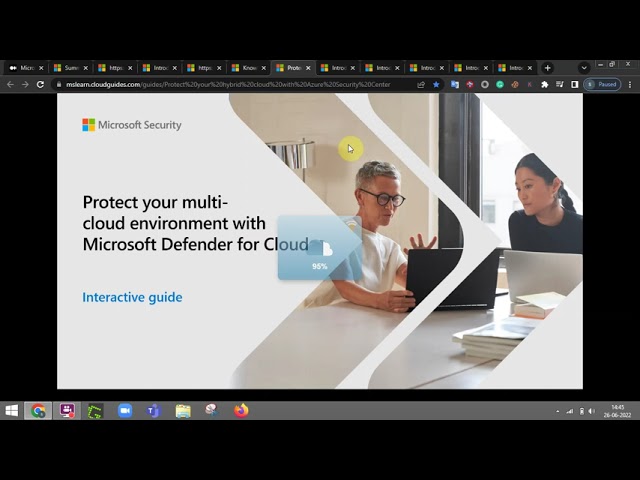Open Zoom from the taskbar
The height and width of the screenshot is (480, 640).
click(125, 411)
